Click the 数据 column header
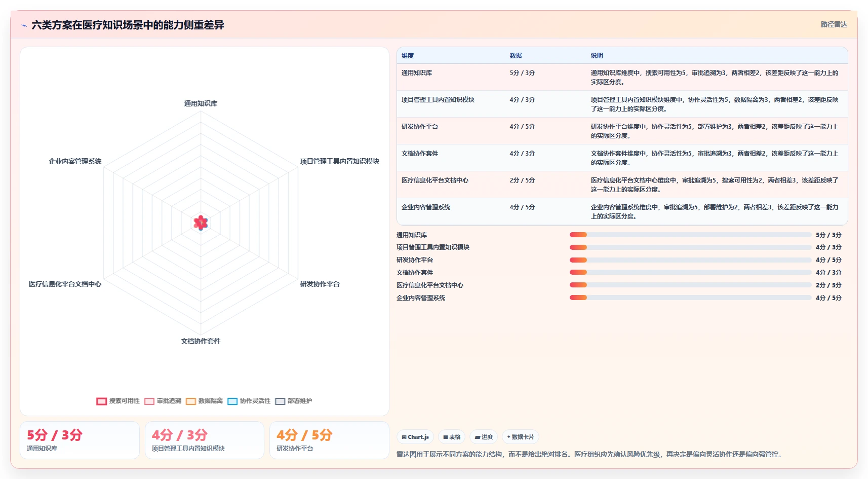868x479 pixels. tap(516, 56)
